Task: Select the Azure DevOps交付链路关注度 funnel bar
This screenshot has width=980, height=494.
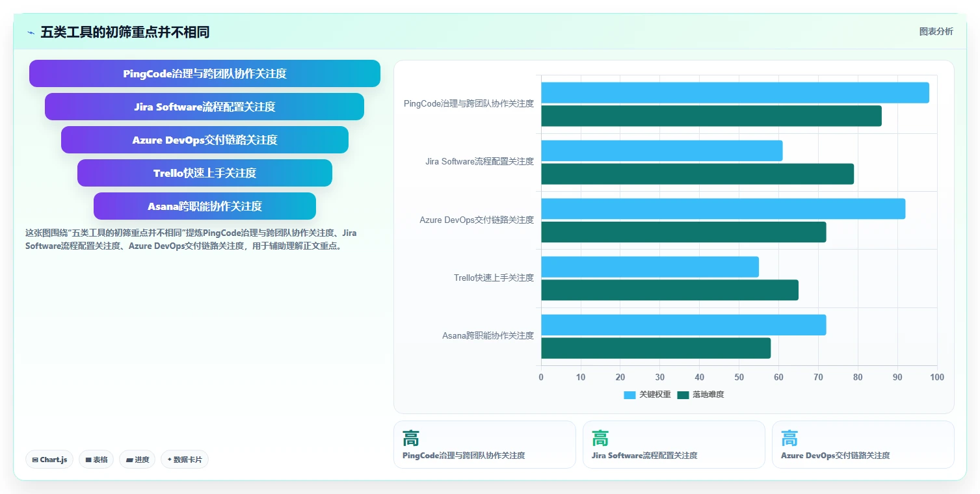Action: click(205, 140)
